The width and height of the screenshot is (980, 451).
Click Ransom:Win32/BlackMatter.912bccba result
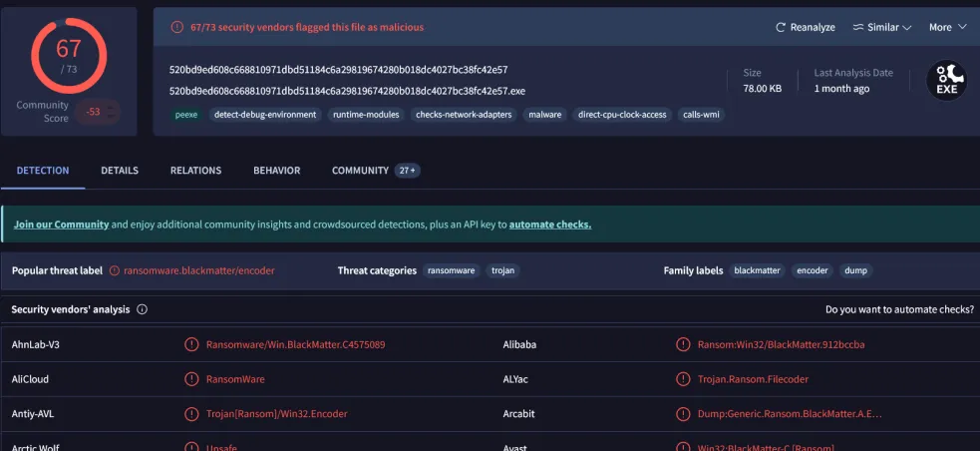tap(782, 344)
